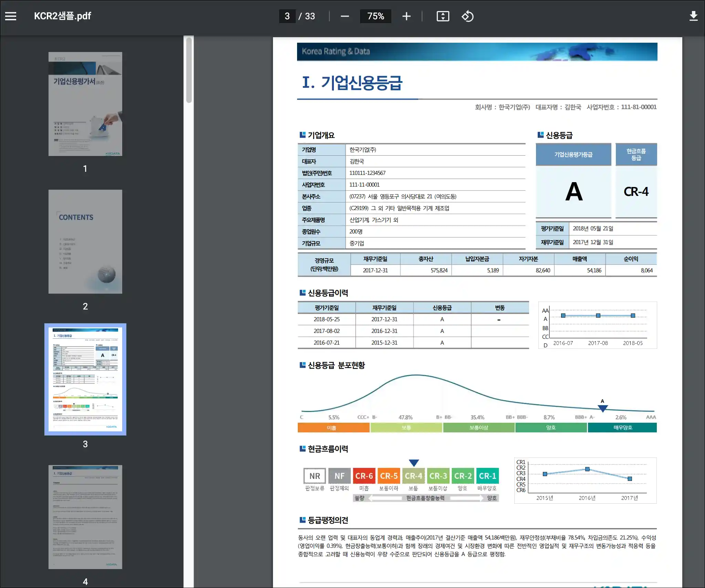Zoom out with the minus button
The image size is (705, 588).
[x=345, y=16]
